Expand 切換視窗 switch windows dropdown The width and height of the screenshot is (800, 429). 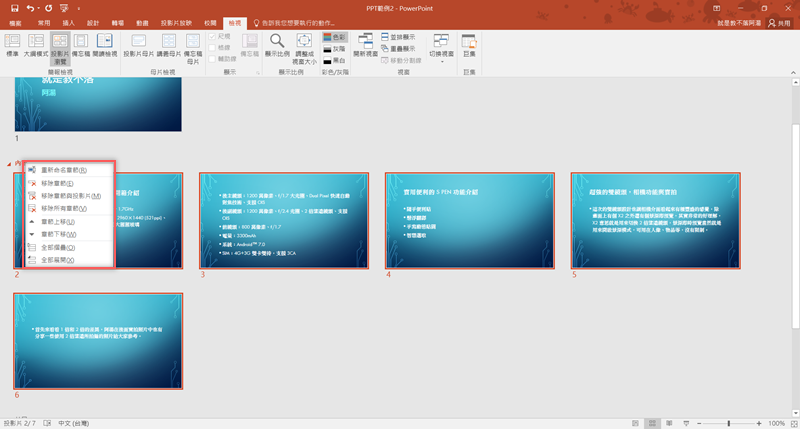tap(441, 47)
